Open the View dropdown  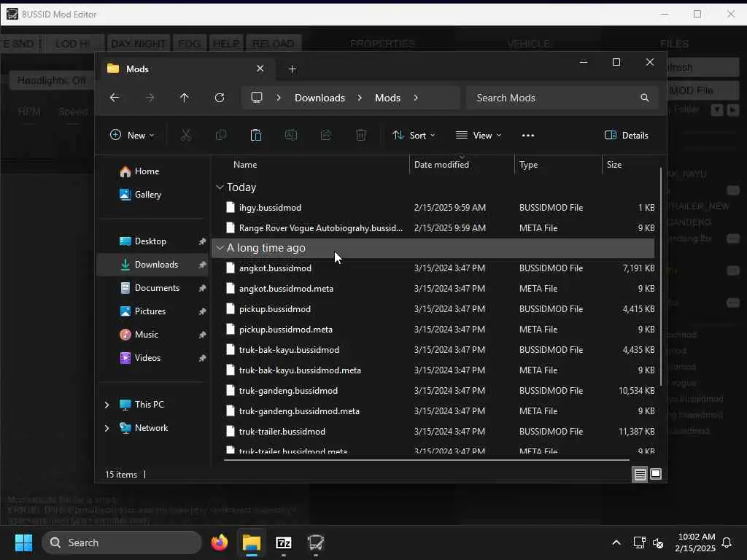pyautogui.click(x=479, y=135)
